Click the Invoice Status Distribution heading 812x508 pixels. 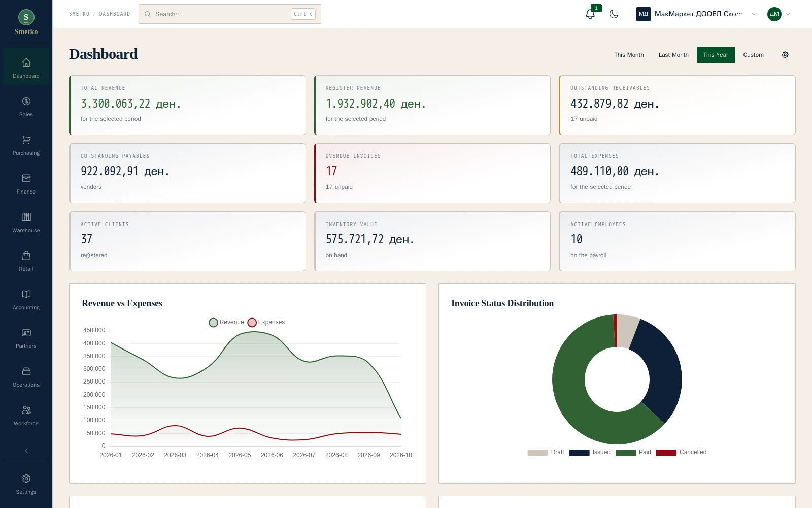point(502,303)
